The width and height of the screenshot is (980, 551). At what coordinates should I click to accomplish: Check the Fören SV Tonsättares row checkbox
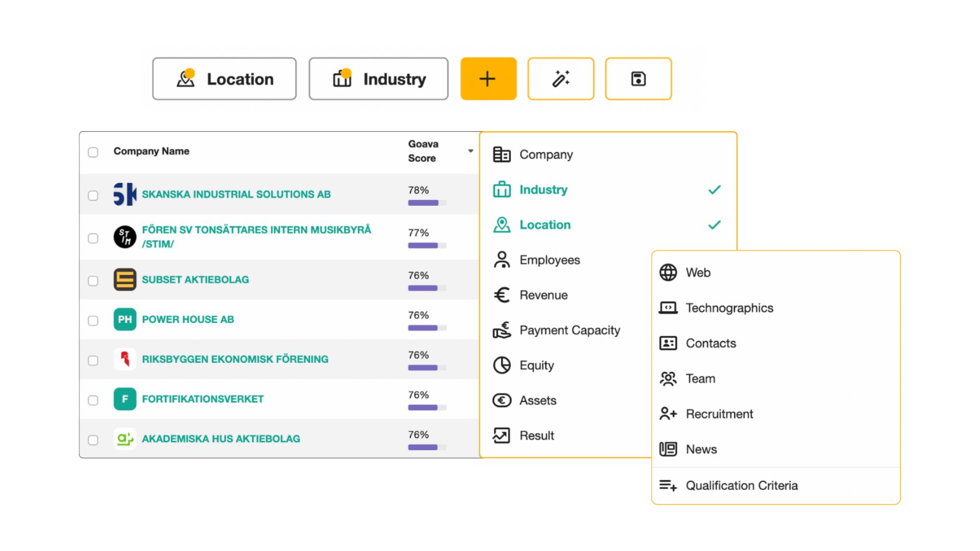coord(93,238)
